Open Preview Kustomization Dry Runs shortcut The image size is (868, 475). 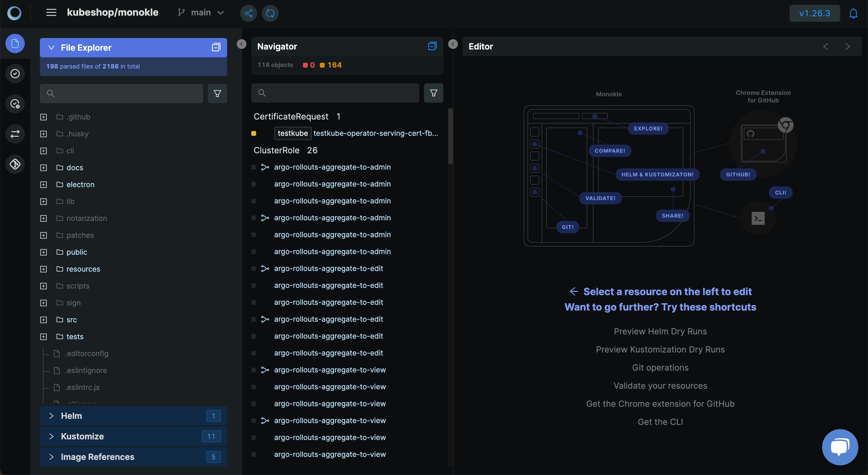click(x=660, y=349)
